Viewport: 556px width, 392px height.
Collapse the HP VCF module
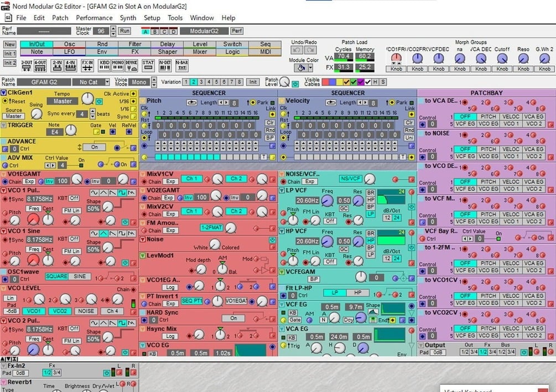[282, 231]
